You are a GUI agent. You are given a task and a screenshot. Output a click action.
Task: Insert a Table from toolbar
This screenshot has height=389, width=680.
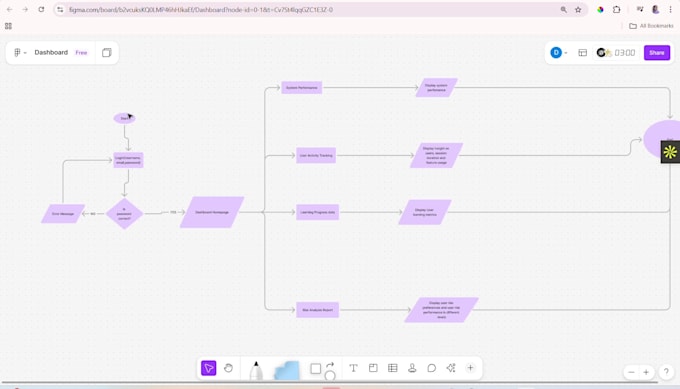pyautogui.click(x=393, y=368)
